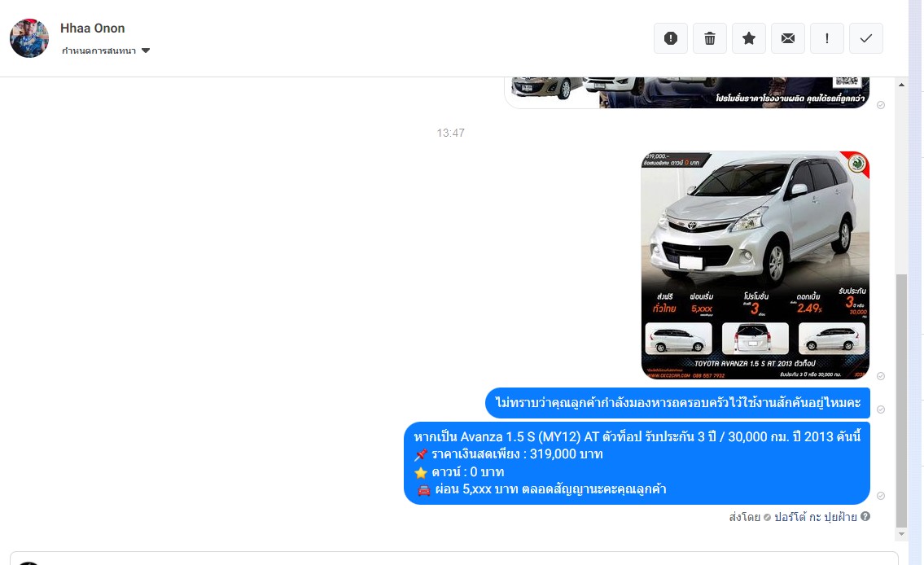This screenshot has width=924, height=565.
Task: Select message line with 319,000 baht price
Action: click(508, 454)
